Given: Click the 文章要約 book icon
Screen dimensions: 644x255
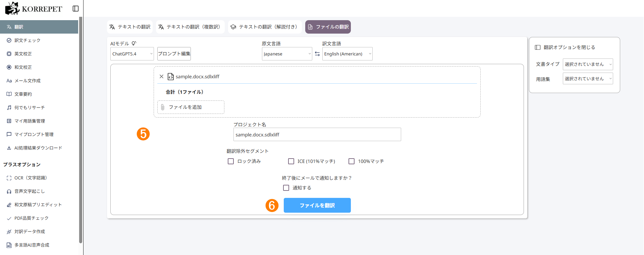Looking at the screenshot, I should (x=9, y=94).
